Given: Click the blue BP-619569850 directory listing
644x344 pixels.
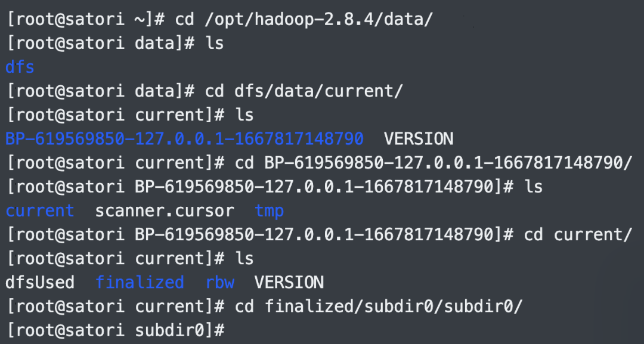Looking at the screenshot, I should (x=184, y=139).
